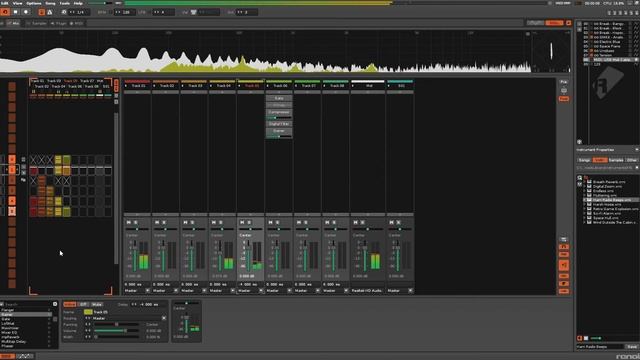This screenshot has height=360, width=640.
Task: Collapse the Instrument Properties panel arrow
Action: click(x=636, y=150)
